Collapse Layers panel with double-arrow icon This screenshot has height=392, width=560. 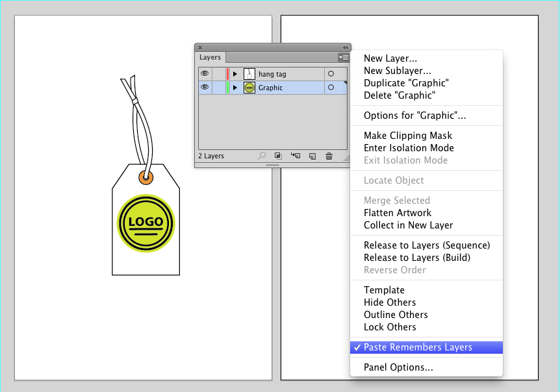pyautogui.click(x=346, y=47)
